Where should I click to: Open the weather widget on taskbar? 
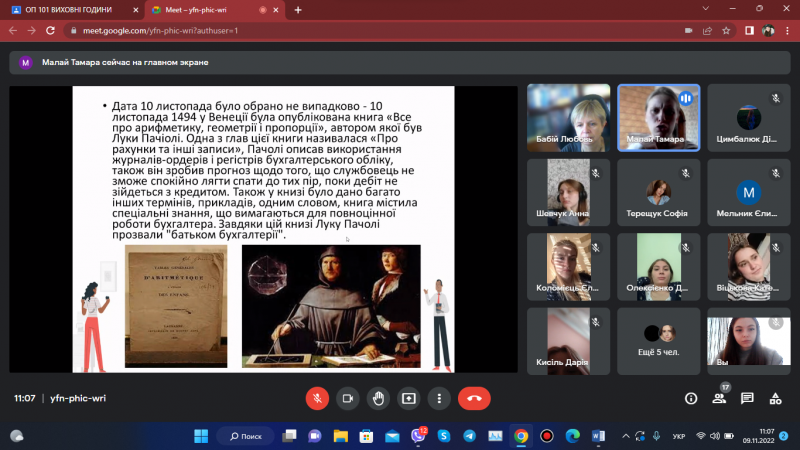point(17,436)
